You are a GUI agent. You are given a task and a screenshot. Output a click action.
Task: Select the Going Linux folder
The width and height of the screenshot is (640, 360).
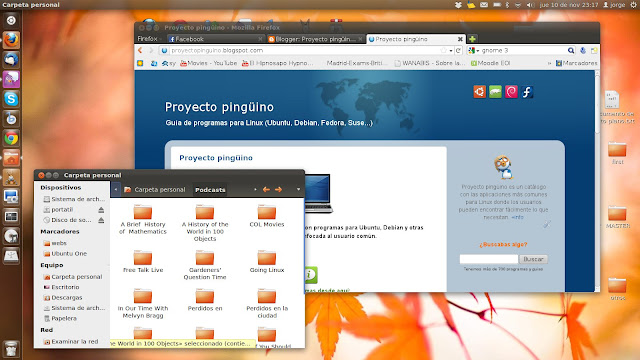(x=267, y=262)
